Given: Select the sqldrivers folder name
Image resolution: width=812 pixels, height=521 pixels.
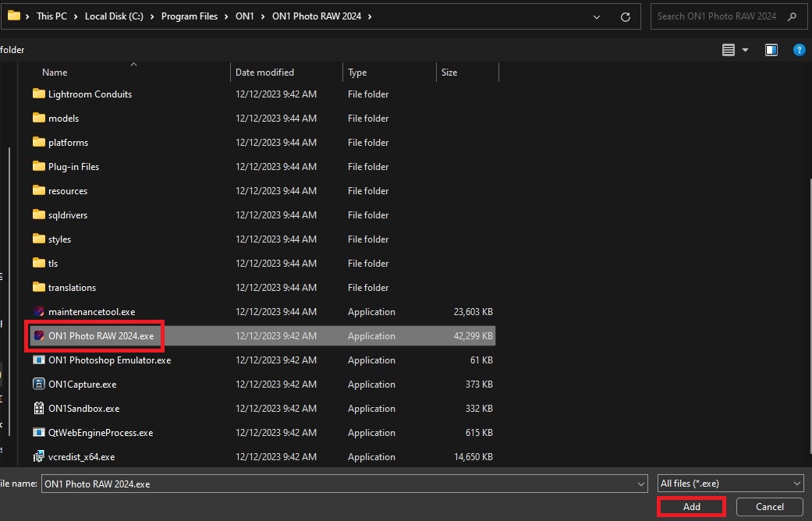Looking at the screenshot, I should pyautogui.click(x=68, y=215).
